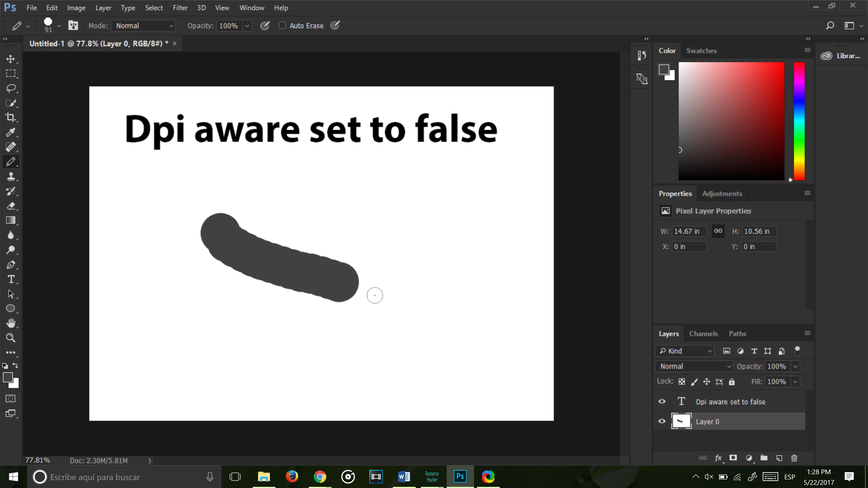Open the pencil Mode dropdown

tap(143, 26)
